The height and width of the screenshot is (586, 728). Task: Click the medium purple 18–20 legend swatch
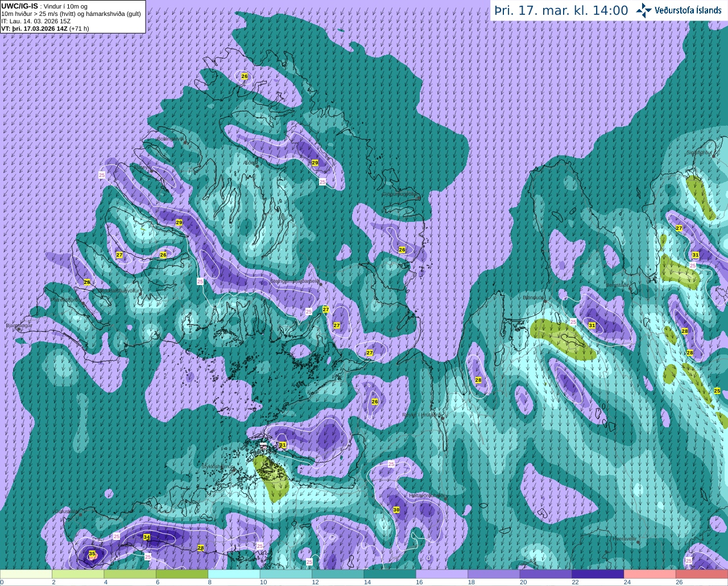click(494, 574)
